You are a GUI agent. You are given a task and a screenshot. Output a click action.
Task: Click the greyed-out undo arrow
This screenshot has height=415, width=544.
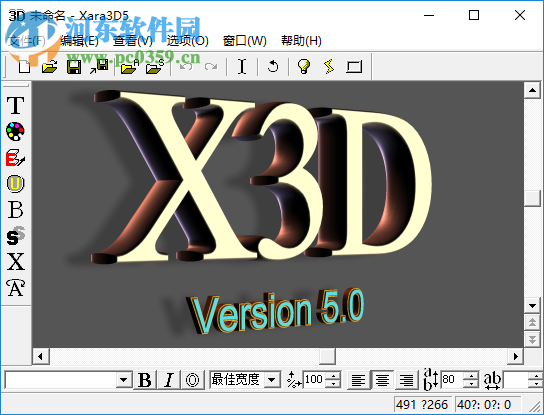coord(186,66)
